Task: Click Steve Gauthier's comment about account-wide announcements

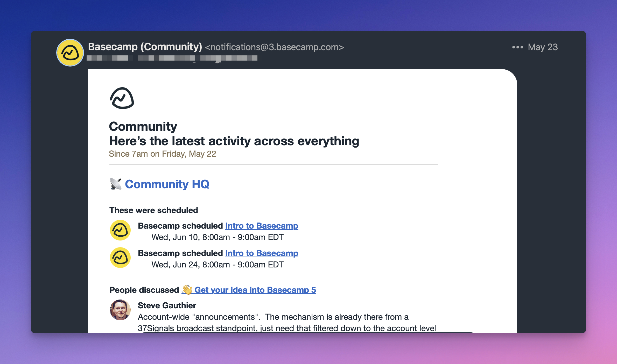Action: 287,323
